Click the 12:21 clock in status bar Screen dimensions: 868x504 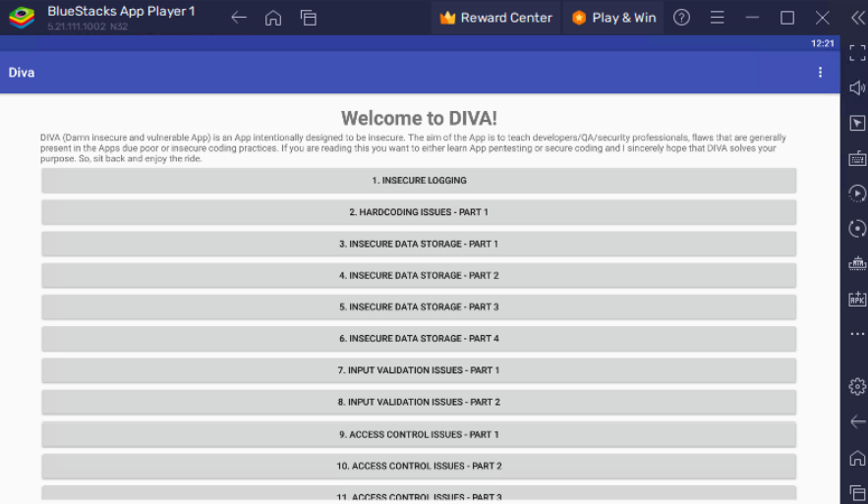point(823,43)
